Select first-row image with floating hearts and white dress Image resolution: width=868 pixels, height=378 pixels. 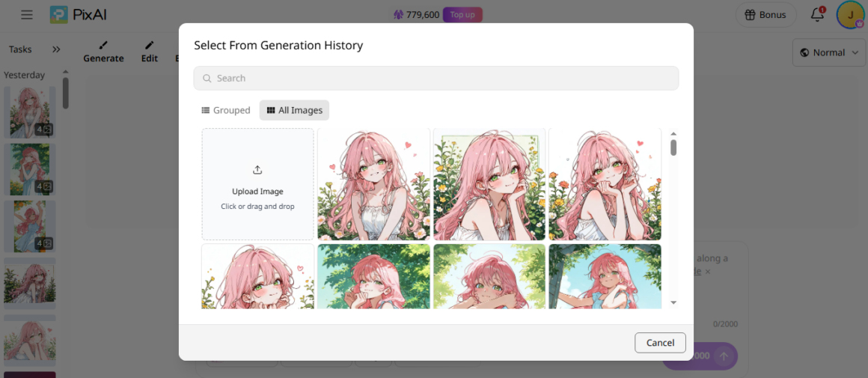click(373, 184)
